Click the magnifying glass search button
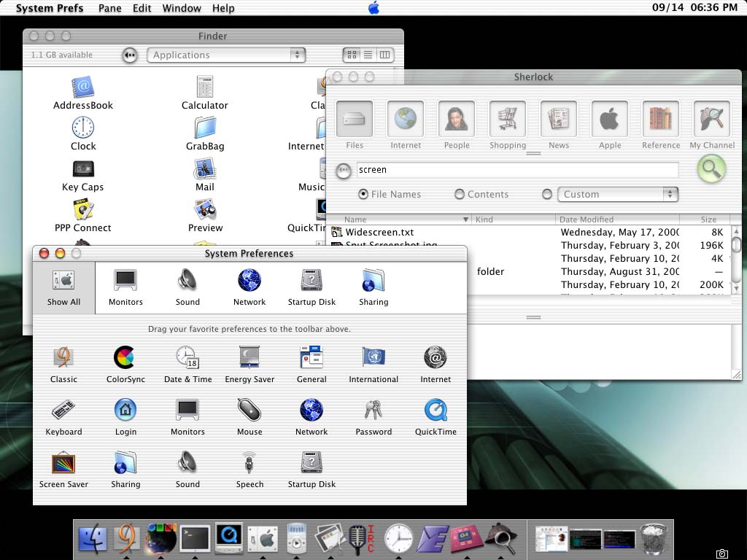The image size is (747, 560). tap(711, 170)
